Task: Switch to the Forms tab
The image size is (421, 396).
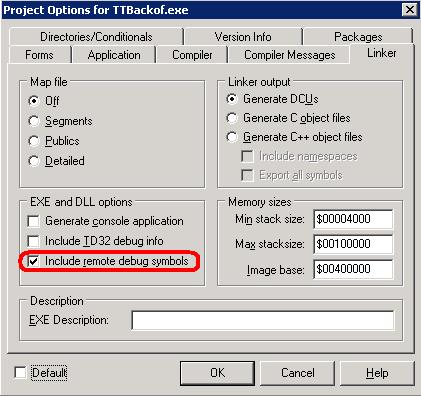Action: [x=39, y=55]
